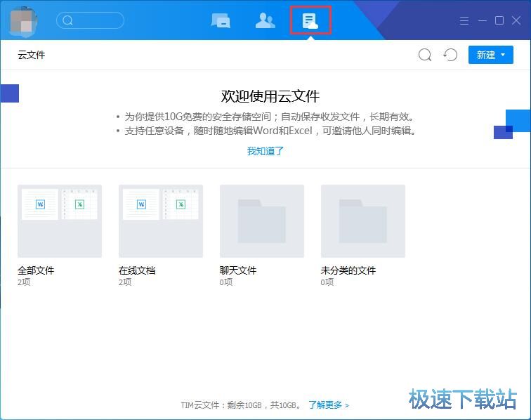Screen dimensions: 531x420
Task: Click the search box in title bar
Action: [90, 20]
